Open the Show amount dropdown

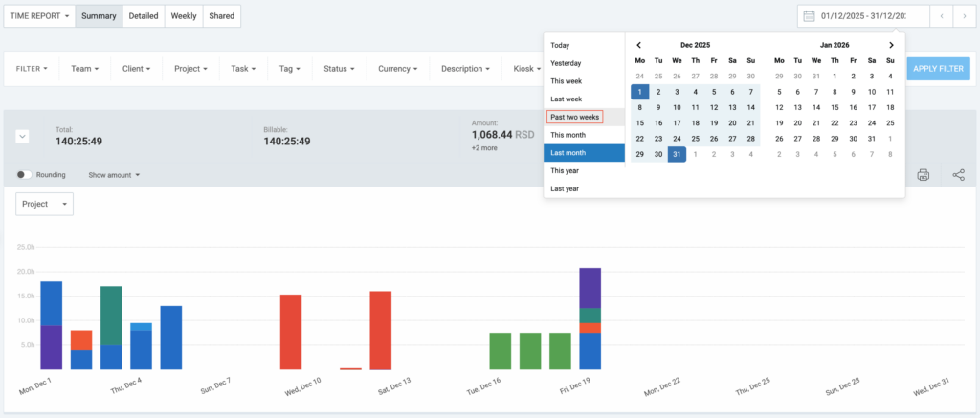click(114, 175)
